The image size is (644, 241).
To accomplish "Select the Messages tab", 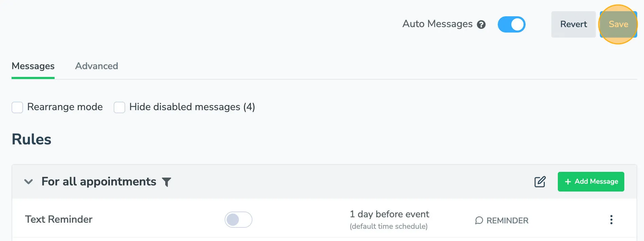I will click(x=33, y=66).
